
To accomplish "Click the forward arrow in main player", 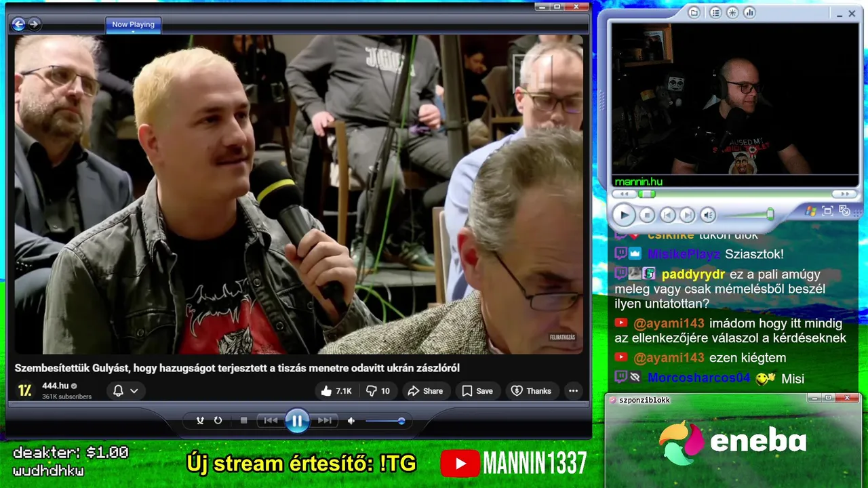I will pyautogui.click(x=33, y=24).
